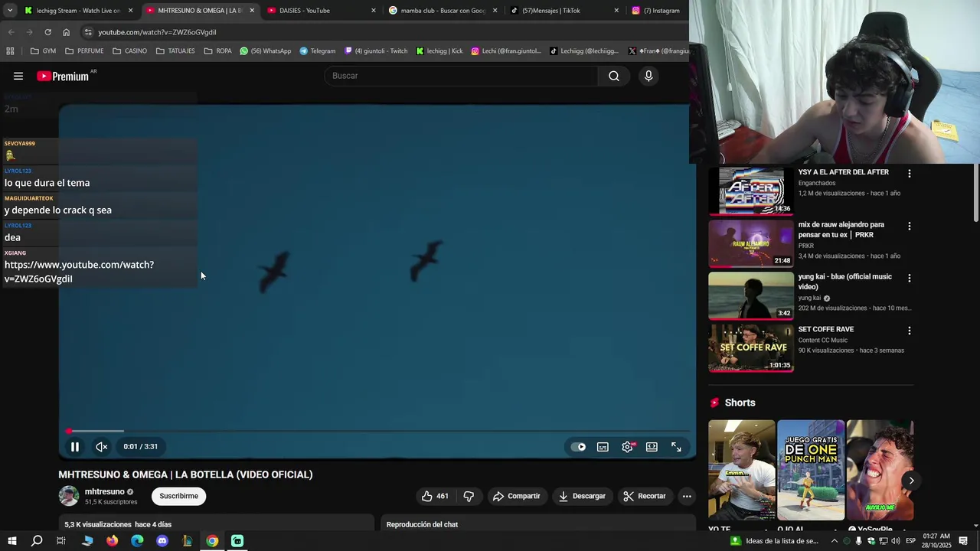Open the YouTube link in chat overlay
The image size is (980, 551).
tap(79, 272)
